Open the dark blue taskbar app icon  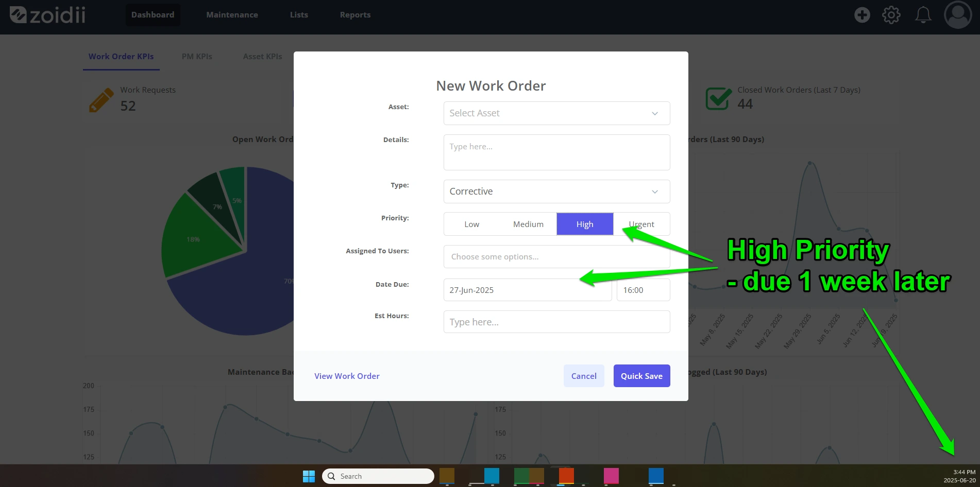point(656,476)
